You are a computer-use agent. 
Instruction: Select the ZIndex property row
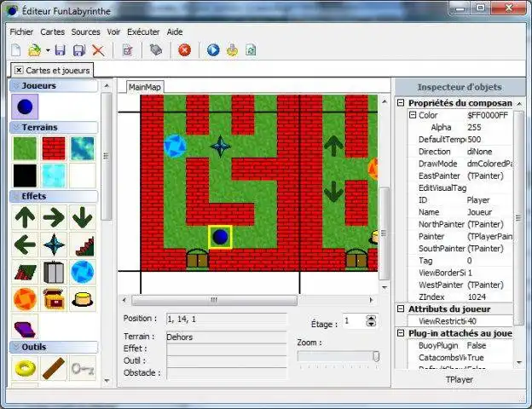460,297
